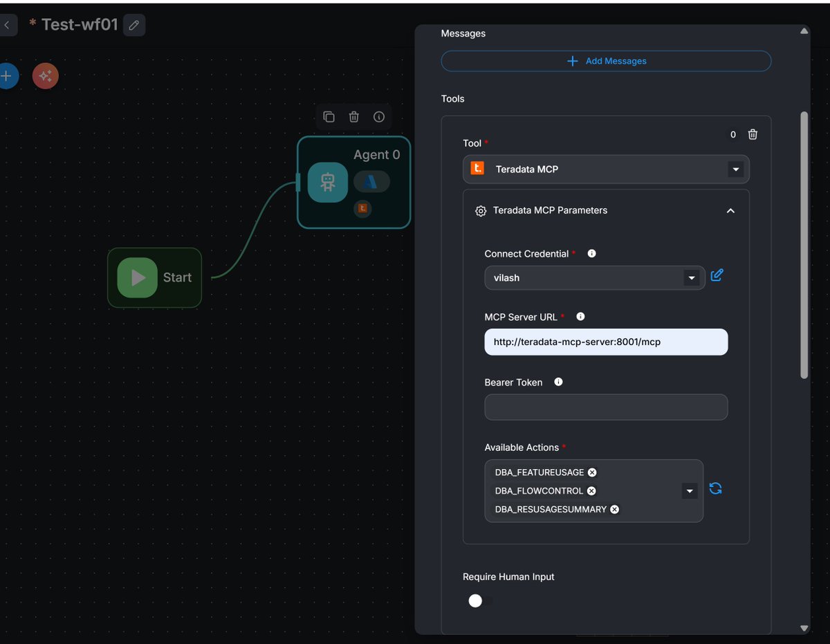Click the Add Messages button
The height and width of the screenshot is (644, 830).
tap(606, 61)
